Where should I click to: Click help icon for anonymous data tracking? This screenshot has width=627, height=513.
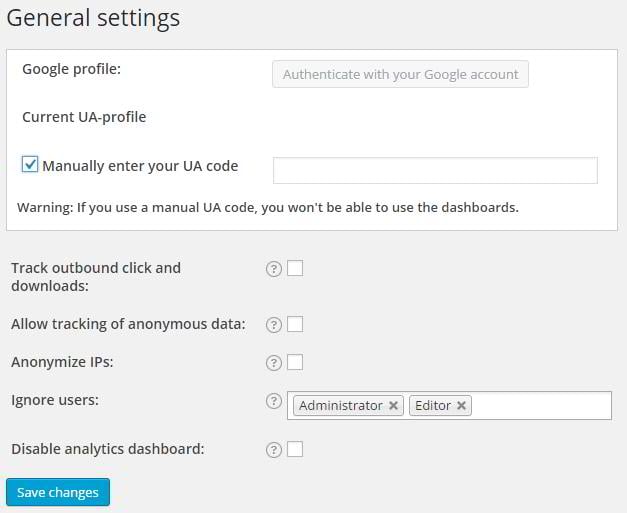[274, 324]
